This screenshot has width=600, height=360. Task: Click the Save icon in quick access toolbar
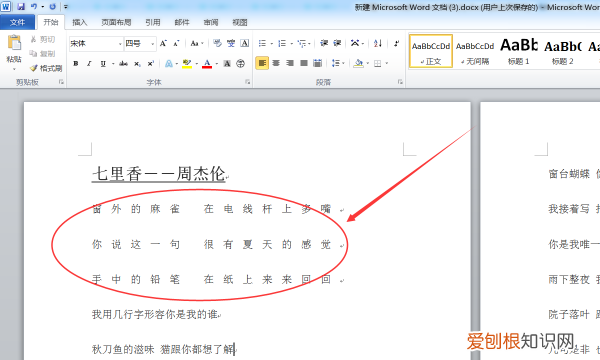point(21,7)
